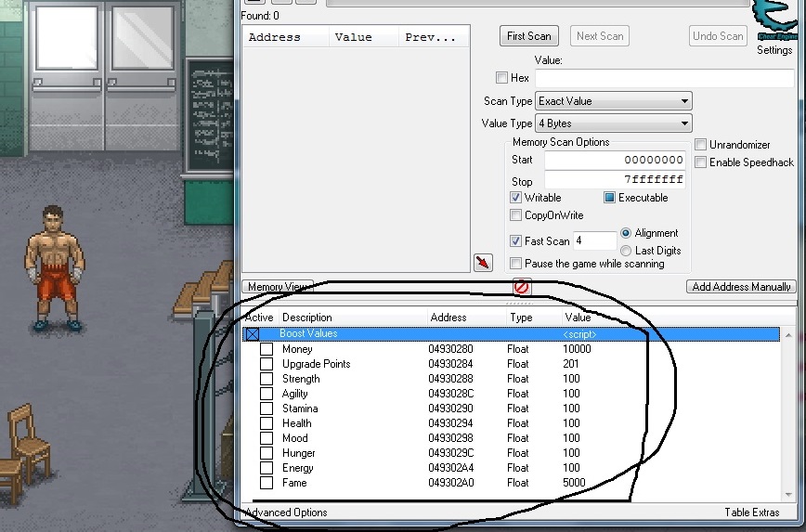Freeze the Agility value checkbox

266,394
